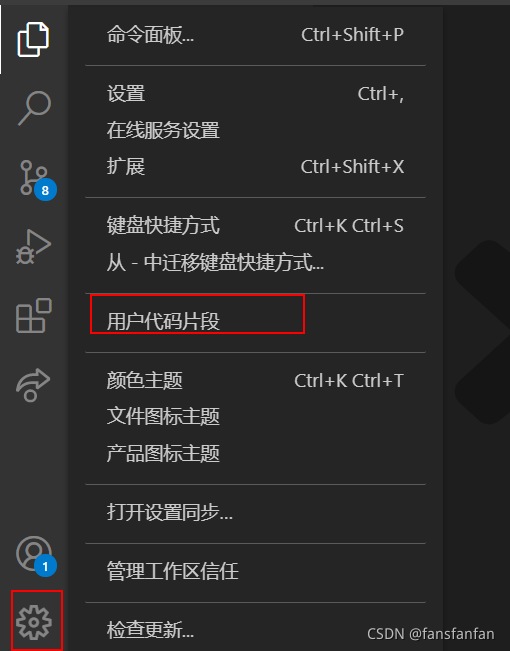The image size is (510, 651).
Task: Open 用户代码片段 menu item
Action: (x=255, y=321)
